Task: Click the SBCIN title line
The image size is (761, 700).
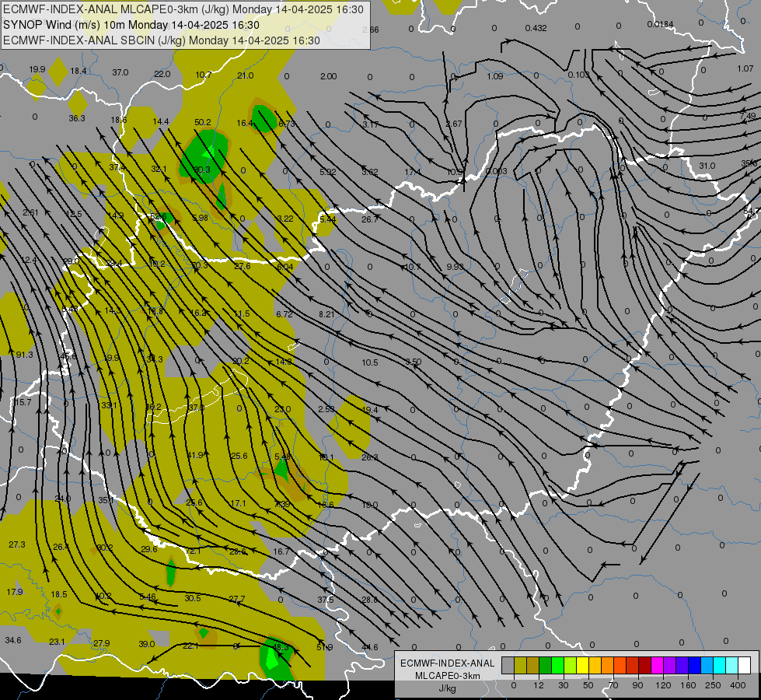Action: click(162, 40)
